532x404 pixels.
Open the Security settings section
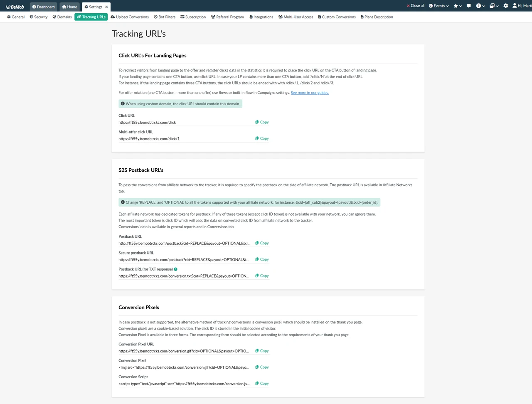click(39, 17)
